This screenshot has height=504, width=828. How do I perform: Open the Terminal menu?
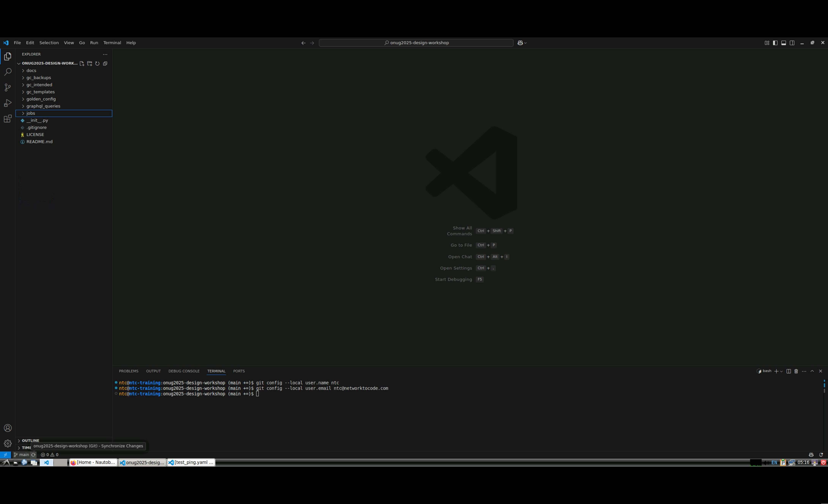click(x=112, y=43)
